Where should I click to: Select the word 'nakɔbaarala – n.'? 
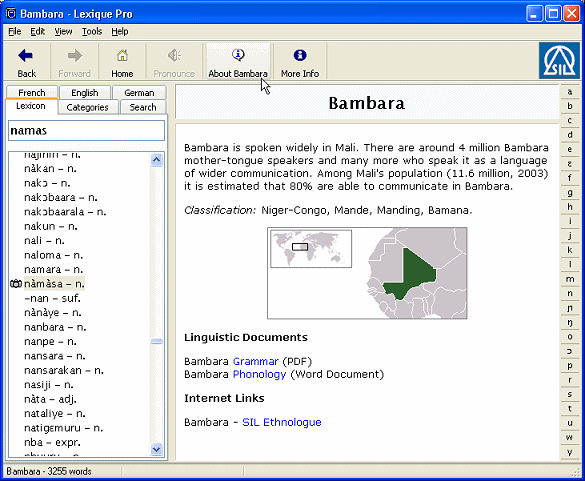pyautogui.click(x=65, y=212)
